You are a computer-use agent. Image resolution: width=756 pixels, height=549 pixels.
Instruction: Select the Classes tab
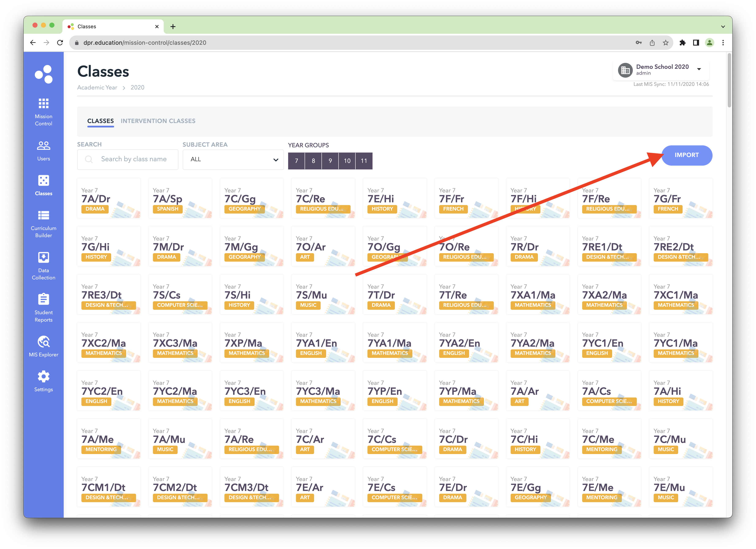click(x=100, y=121)
